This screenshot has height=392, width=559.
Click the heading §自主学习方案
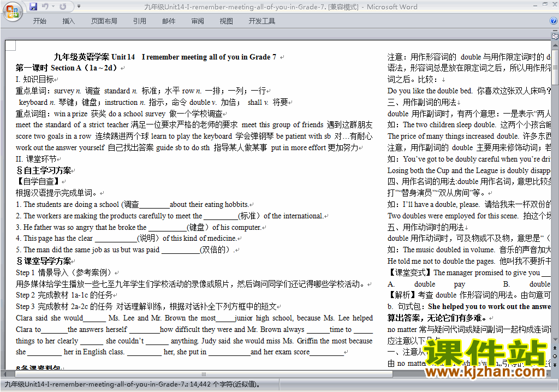click(44, 170)
